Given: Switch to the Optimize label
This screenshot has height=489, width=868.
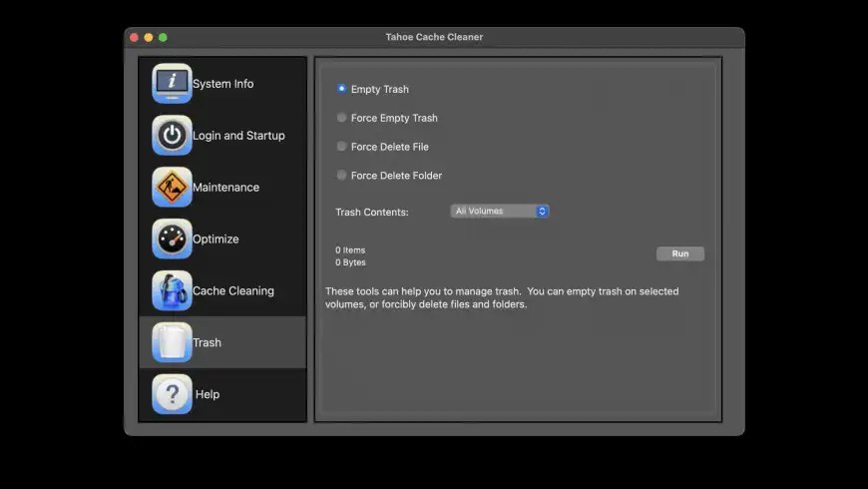Looking at the screenshot, I should click(216, 240).
